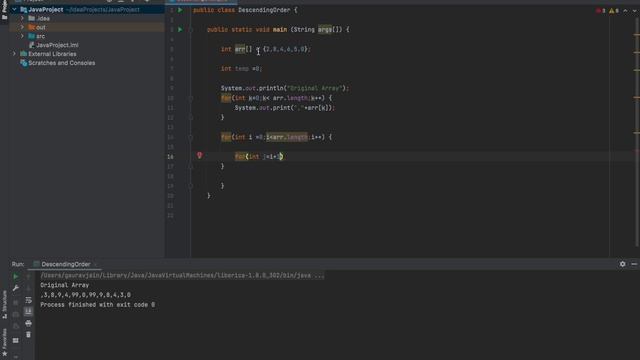Click line number 16 in gutter

[x=170, y=157]
